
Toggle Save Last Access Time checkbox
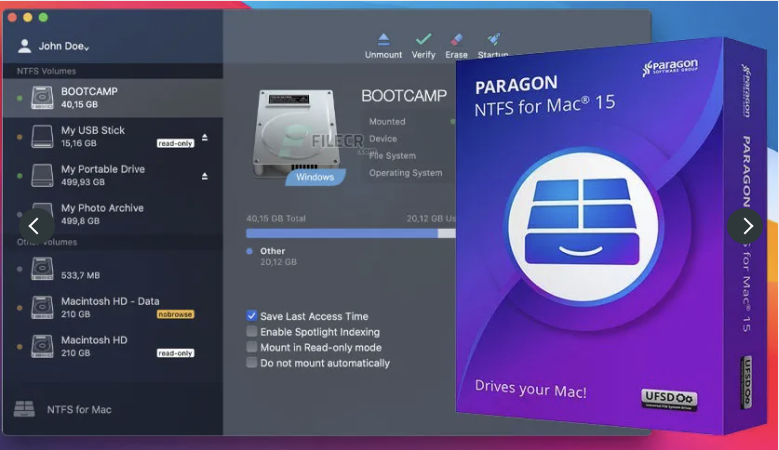coord(251,316)
